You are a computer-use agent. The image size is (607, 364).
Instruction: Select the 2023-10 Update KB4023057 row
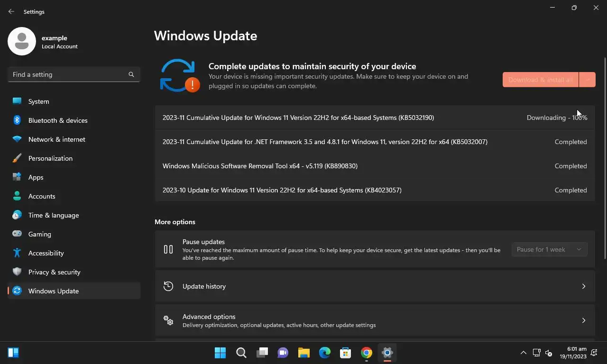[x=375, y=190]
